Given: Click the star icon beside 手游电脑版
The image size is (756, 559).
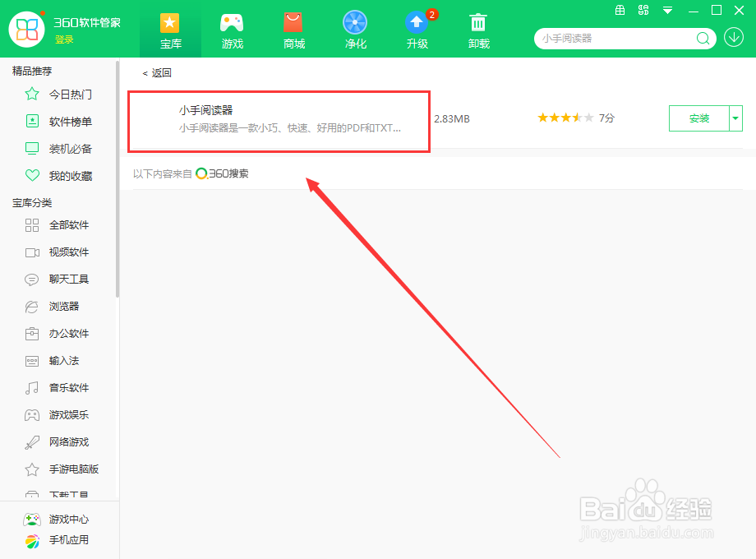Looking at the screenshot, I should point(32,469).
